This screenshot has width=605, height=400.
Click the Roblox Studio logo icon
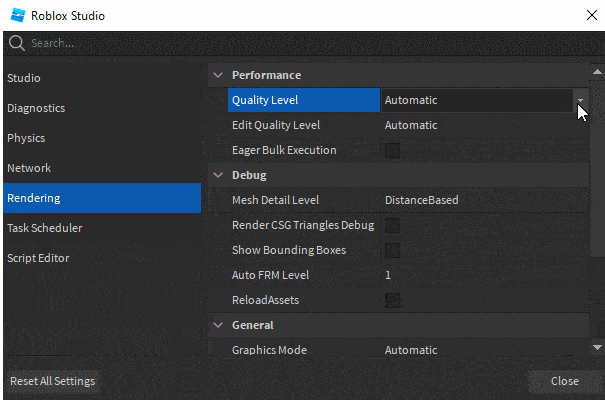coord(18,15)
